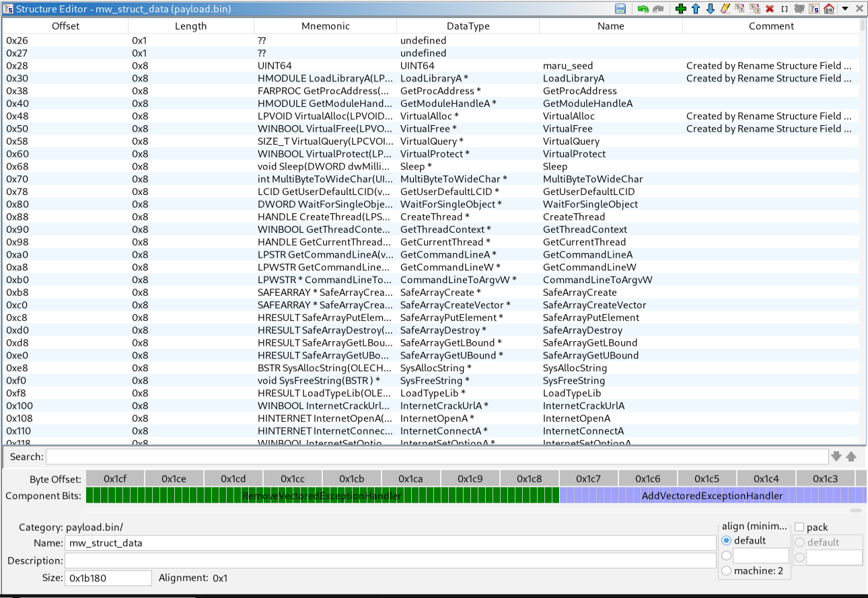The width and height of the screenshot is (868, 598).
Task: Delete selected components with the red X
Action: (769, 9)
